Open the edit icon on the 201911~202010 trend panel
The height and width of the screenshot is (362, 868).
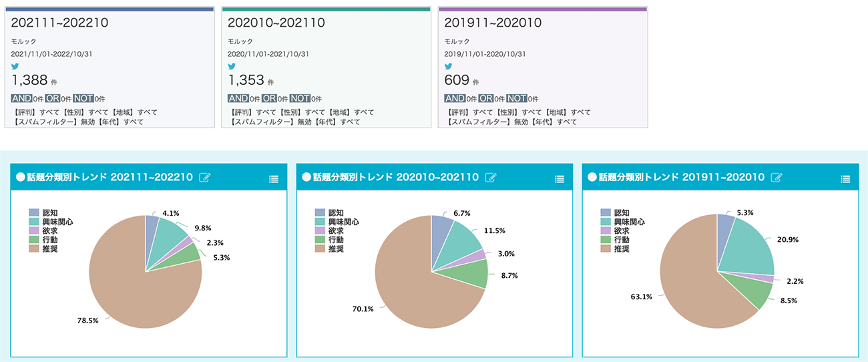click(x=777, y=178)
